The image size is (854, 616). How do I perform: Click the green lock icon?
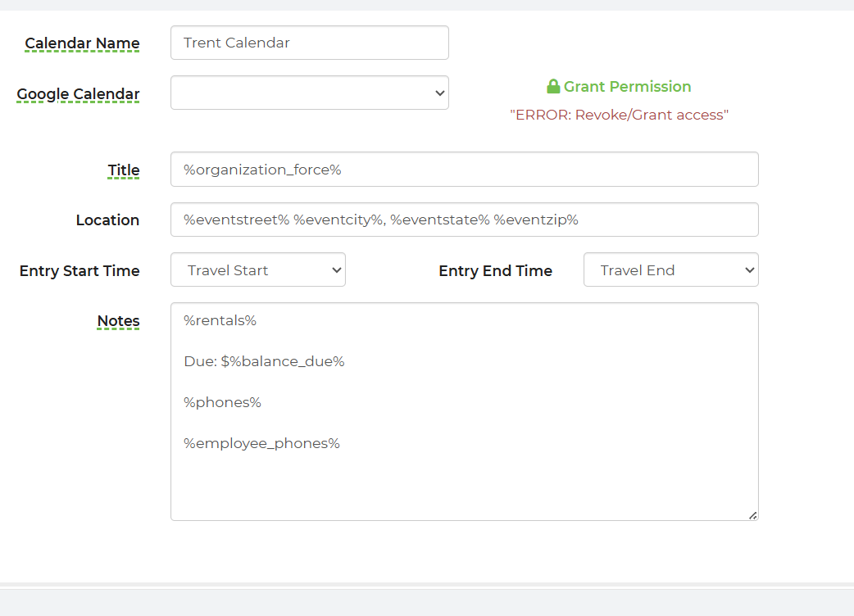coord(553,87)
